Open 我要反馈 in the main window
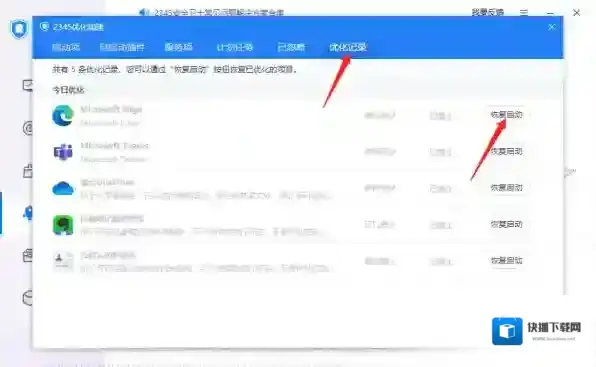The width and height of the screenshot is (596, 367). click(x=488, y=12)
